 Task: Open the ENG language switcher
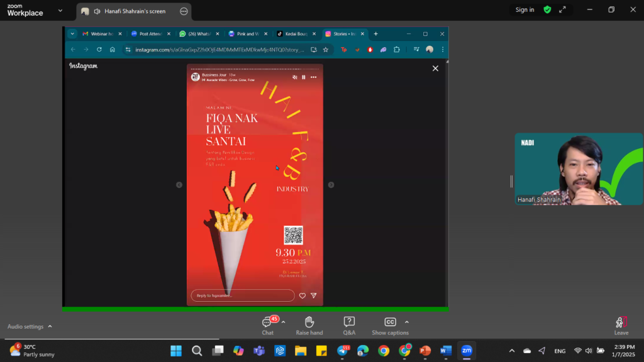coord(560,351)
